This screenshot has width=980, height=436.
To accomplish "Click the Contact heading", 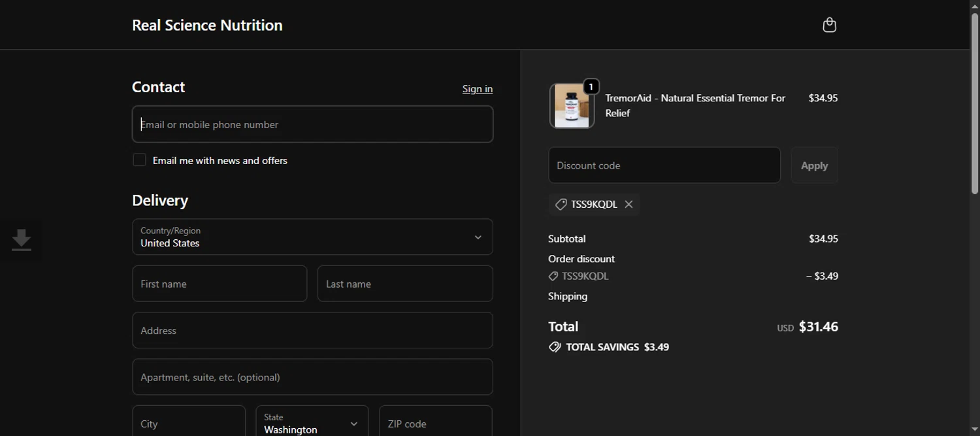I will coord(158,87).
